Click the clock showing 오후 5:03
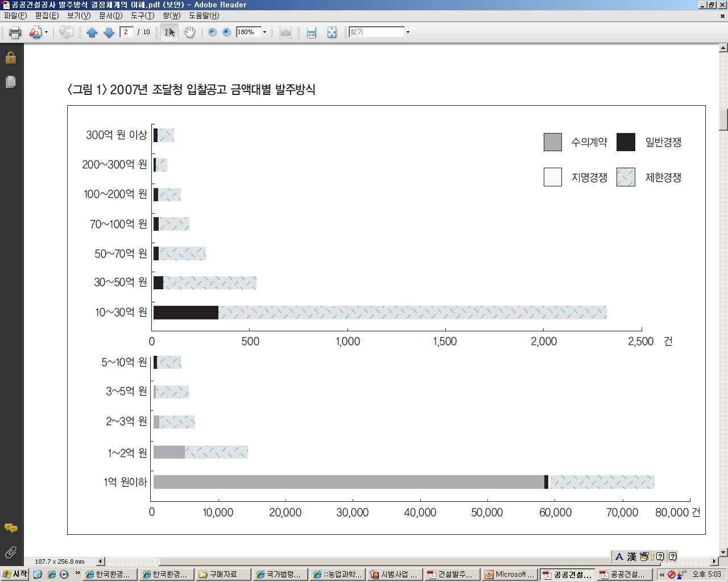The height and width of the screenshot is (582, 728). 708,575
